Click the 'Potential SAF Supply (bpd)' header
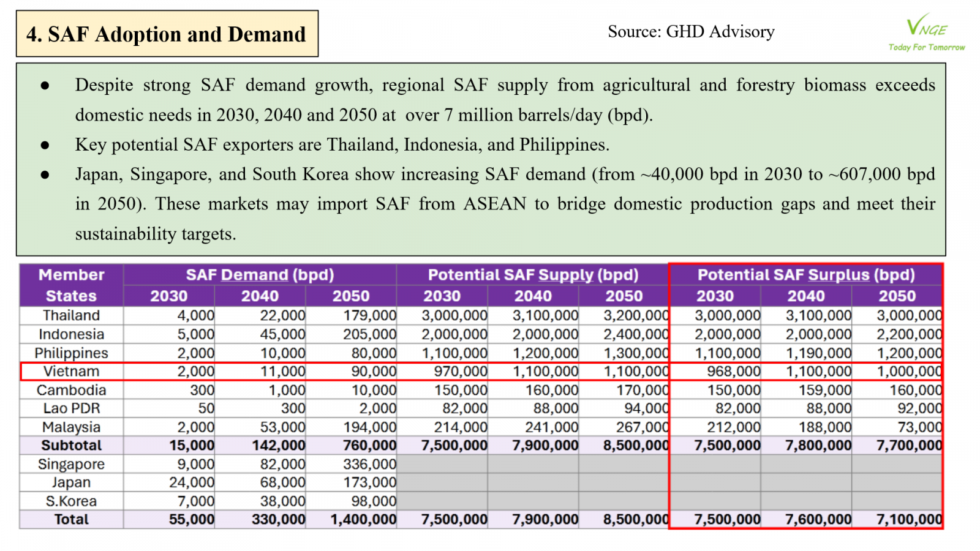This screenshot has width=980, height=551. point(533,275)
